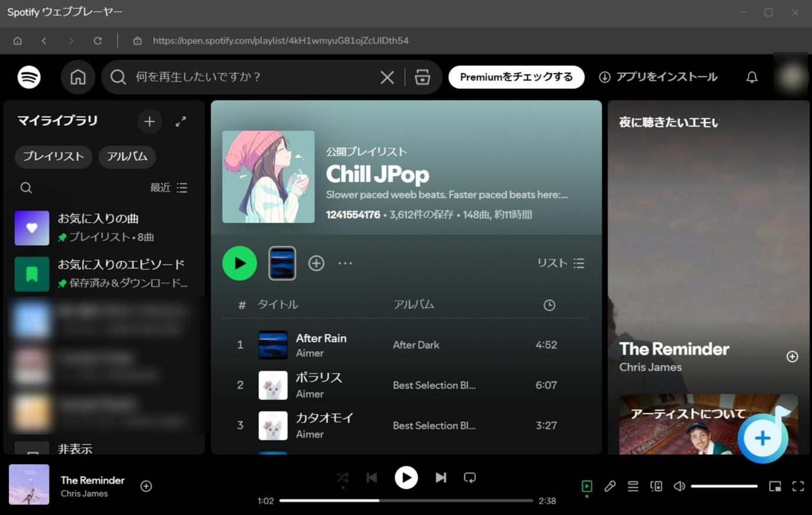Expand My Library with the arrows icon

181,121
